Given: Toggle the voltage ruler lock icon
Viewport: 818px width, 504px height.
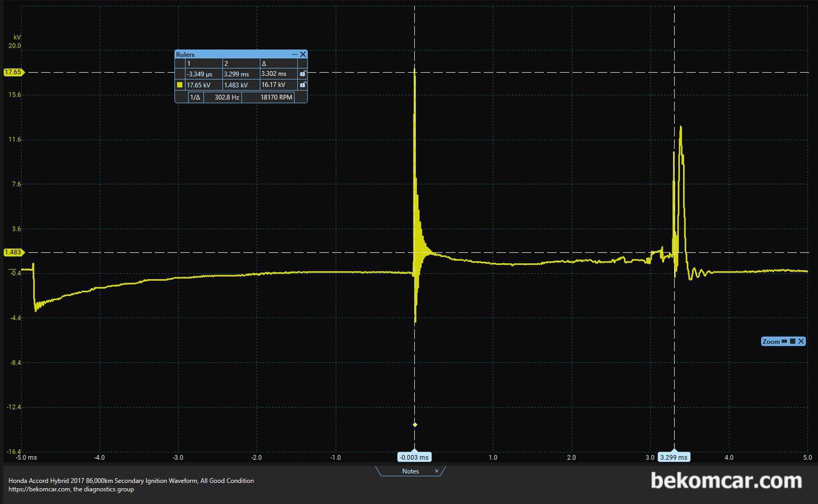Looking at the screenshot, I should click(302, 84).
